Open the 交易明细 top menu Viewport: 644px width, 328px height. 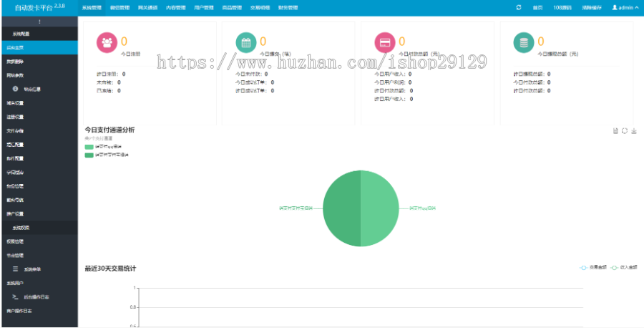260,7
